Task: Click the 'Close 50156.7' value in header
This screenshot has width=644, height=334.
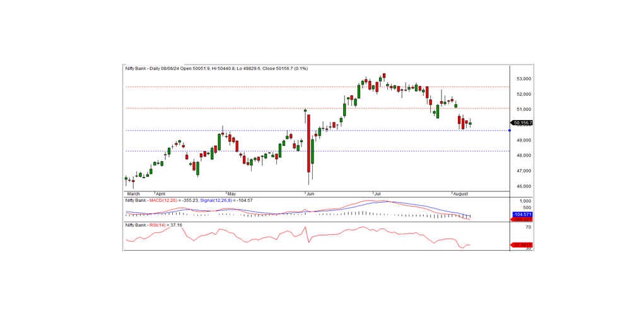Action: point(278,69)
